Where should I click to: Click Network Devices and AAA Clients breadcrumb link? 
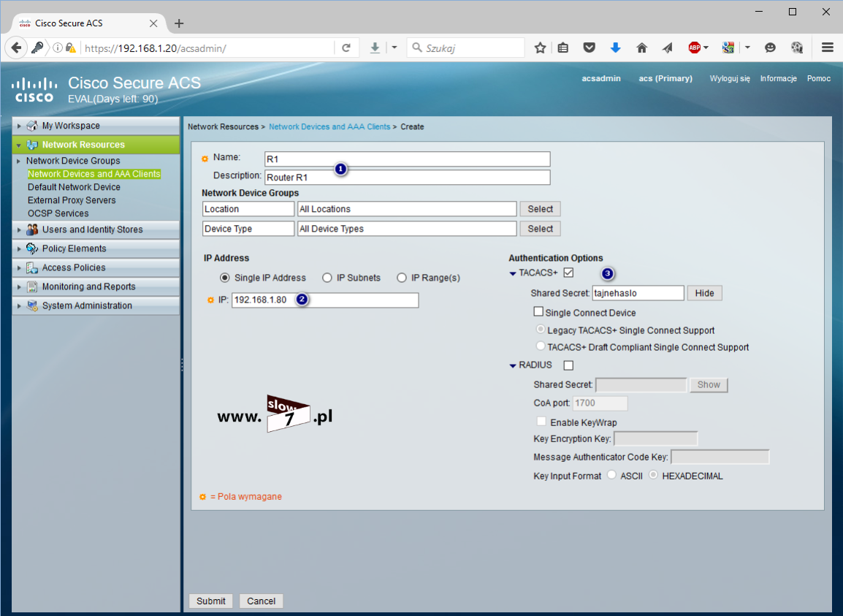pos(329,126)
